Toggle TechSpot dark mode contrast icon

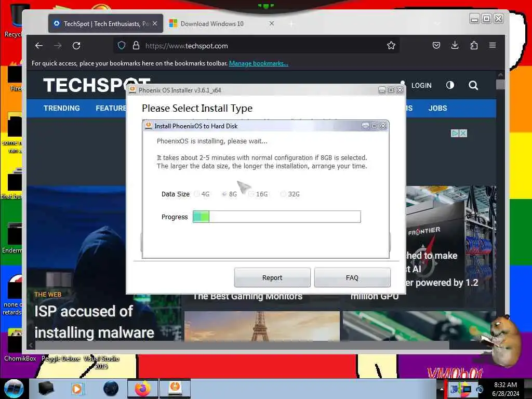point(450,85)
